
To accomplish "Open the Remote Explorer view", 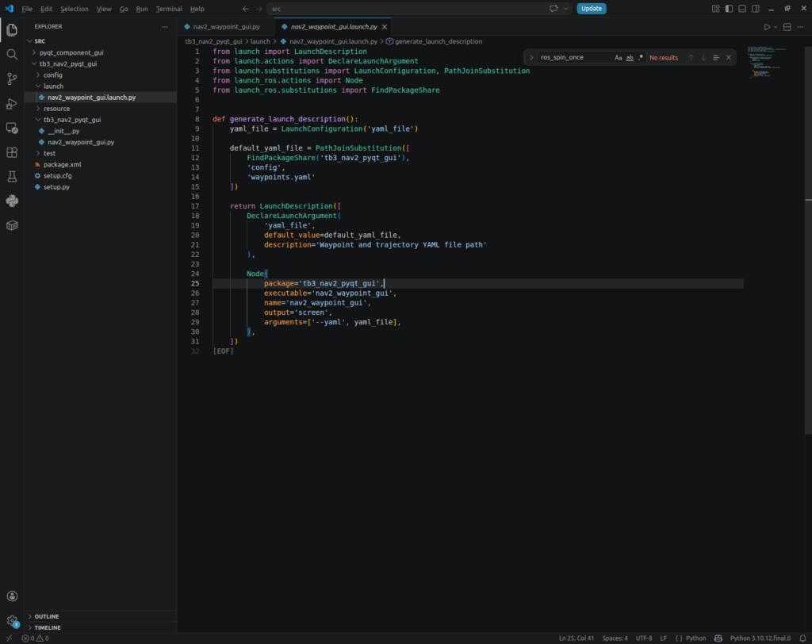I will click(x=12, y=128).
